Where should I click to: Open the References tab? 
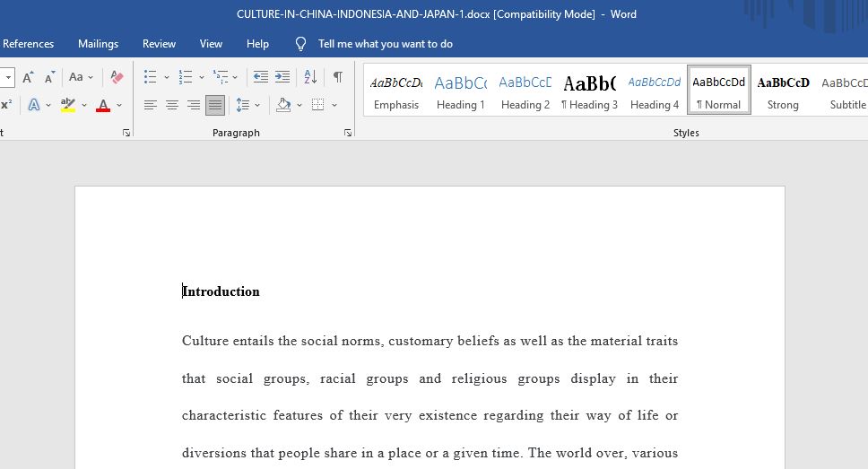pyautogui.click(x=28, y=44)
